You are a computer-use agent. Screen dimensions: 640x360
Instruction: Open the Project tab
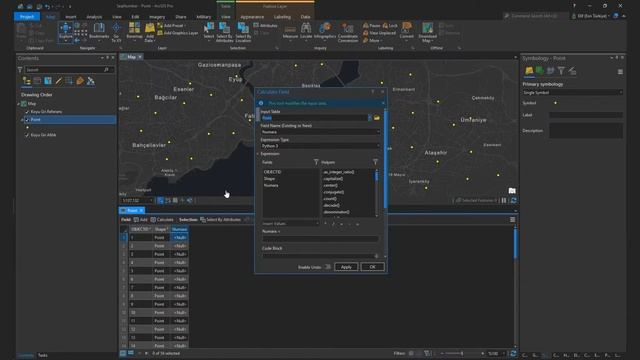(27, 17)
